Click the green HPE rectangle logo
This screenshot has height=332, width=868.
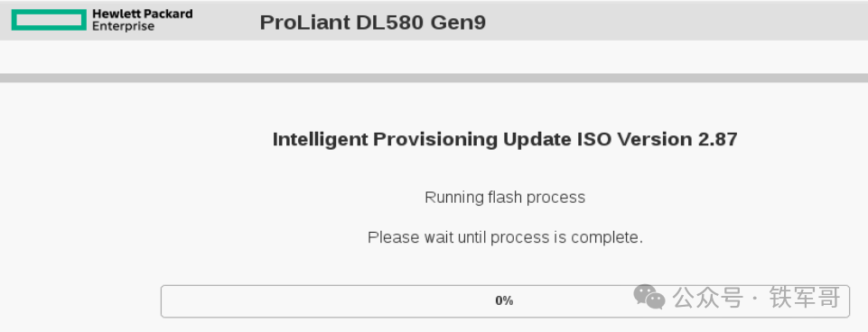[x=49, y=19]
